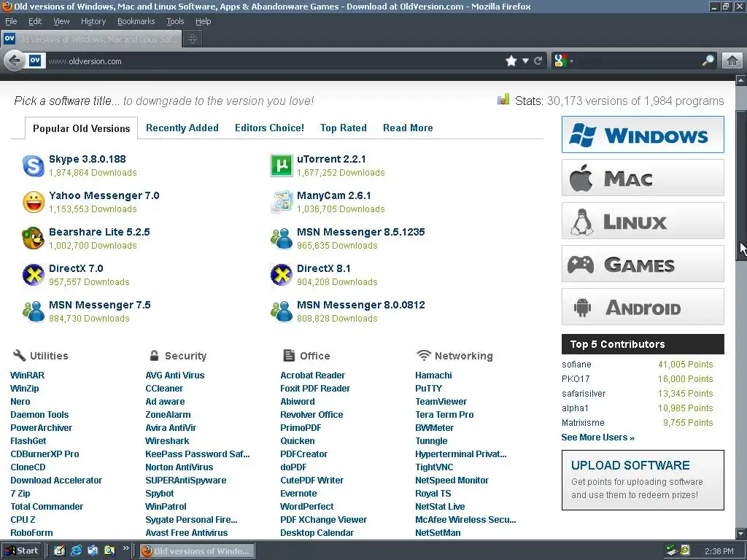
Task: Click the first system tray icon near clock
Action: click(672, 551)
